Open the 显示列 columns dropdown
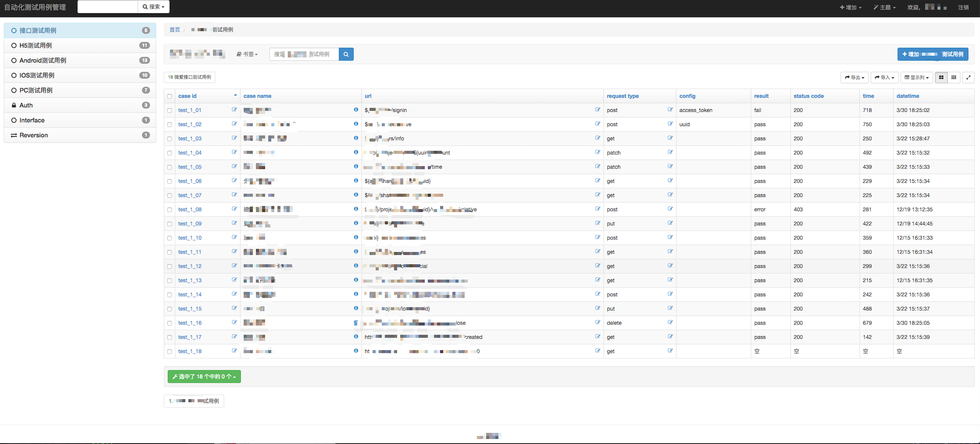 click(x=916, y=77)
